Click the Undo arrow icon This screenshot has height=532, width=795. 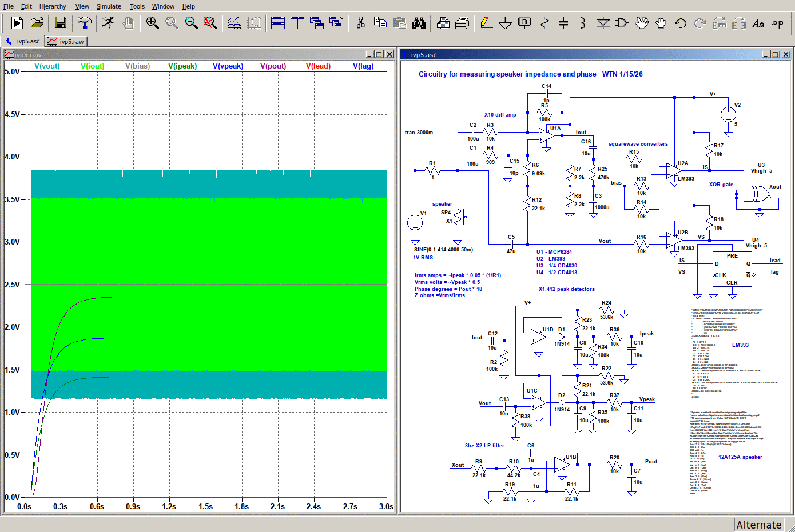coord(680,23)
